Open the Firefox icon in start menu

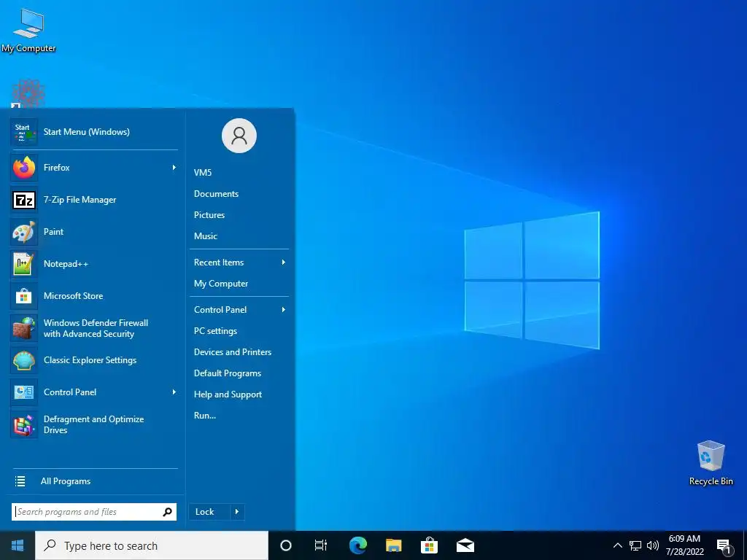[x=24, y=168]
